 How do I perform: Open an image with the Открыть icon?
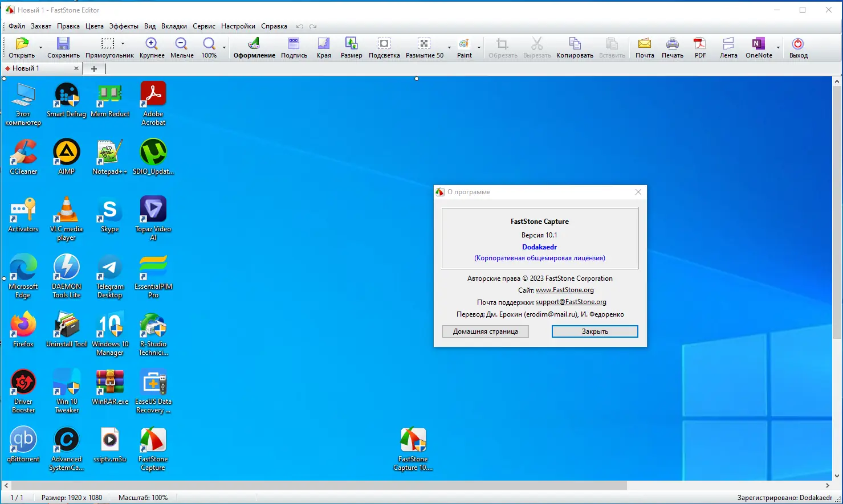(22, 46)
